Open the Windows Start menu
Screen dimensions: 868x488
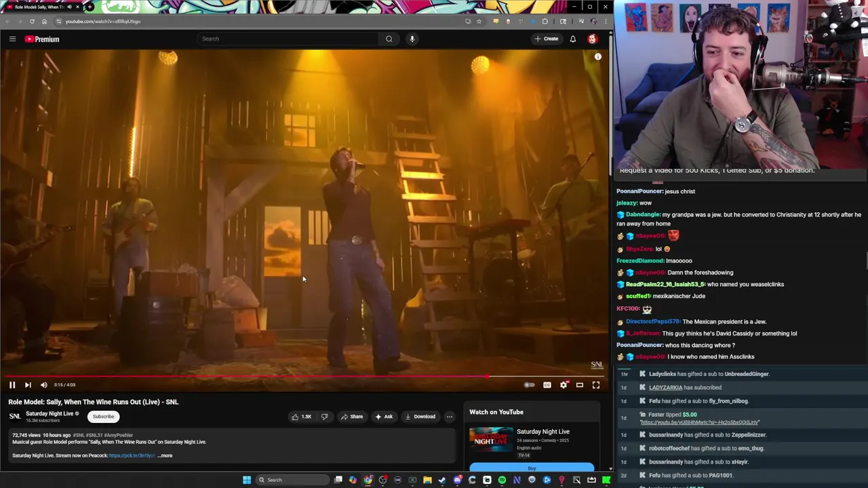tap(247, 480)
